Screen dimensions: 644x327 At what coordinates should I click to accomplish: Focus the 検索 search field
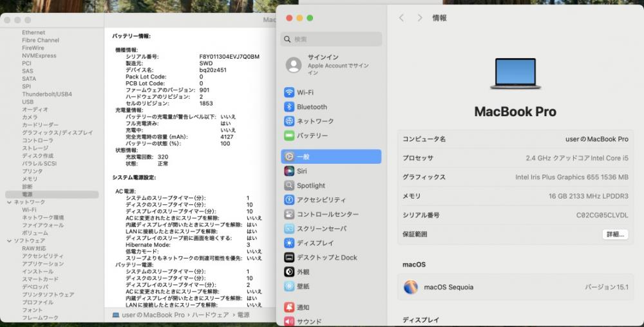tap(332, 39)
